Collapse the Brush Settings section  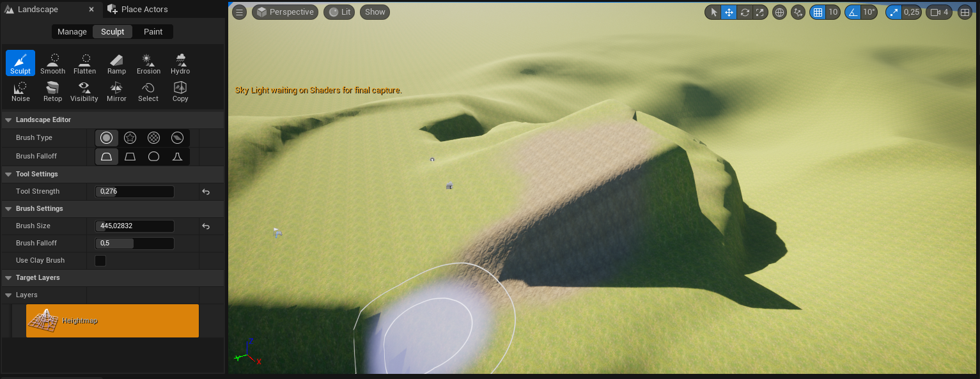tap(8, 208)
